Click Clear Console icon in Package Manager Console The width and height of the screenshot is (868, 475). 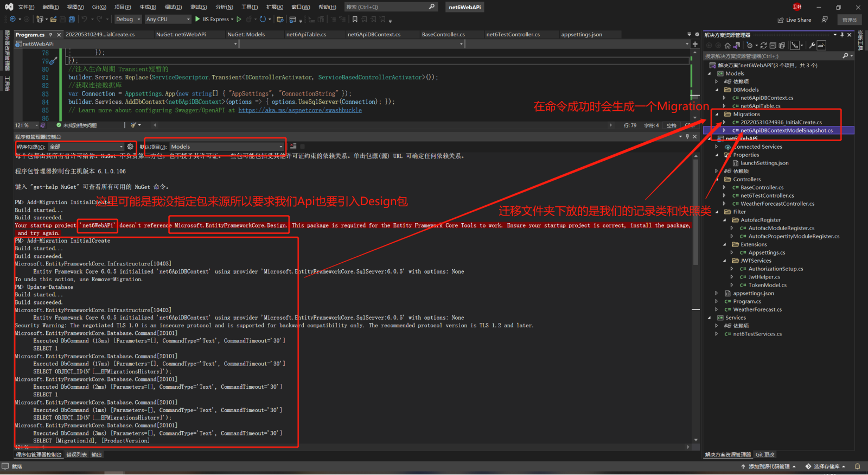click(293, 147)
